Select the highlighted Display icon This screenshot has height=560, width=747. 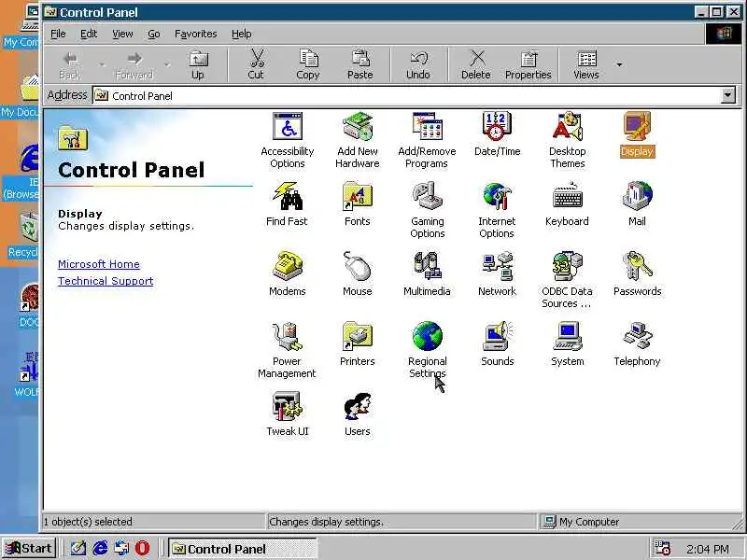pos(637,133)
